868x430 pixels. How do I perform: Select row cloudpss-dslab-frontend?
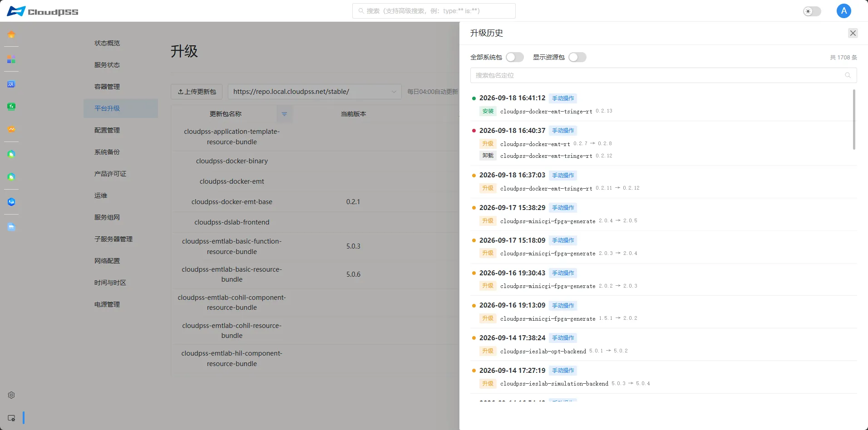pyautogui.click(x=315, y=222)
